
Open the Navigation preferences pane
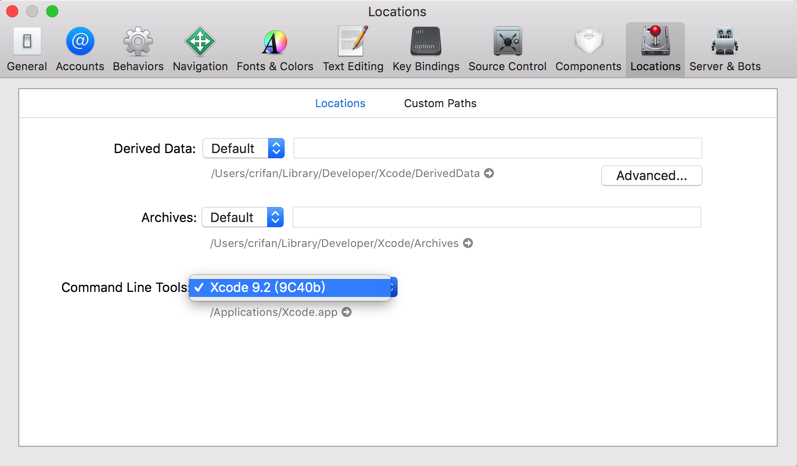coord(200,49)
